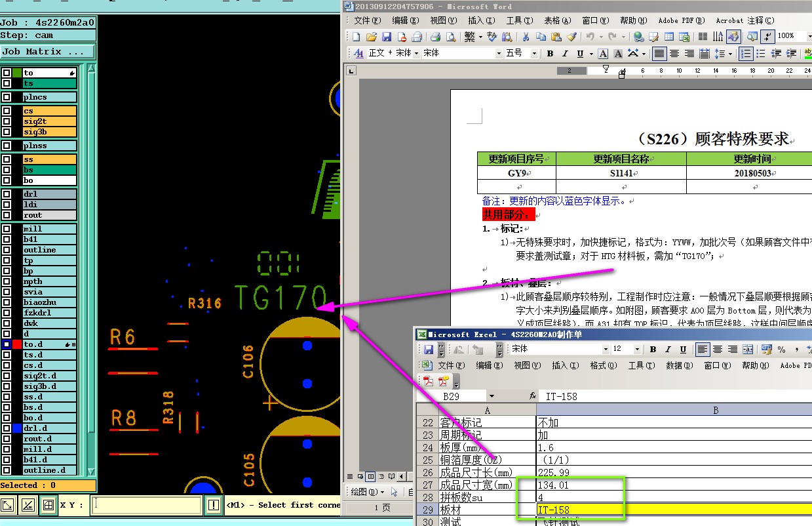Click X Y coordinate input field
The width and height of the screenshot is (812, 526).
[x=147, y=504]
